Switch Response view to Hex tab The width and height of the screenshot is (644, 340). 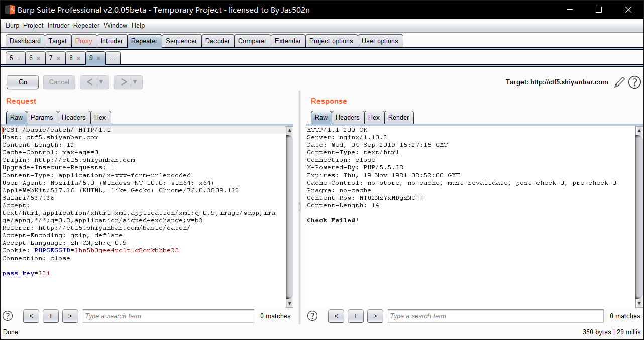[374, 117]
